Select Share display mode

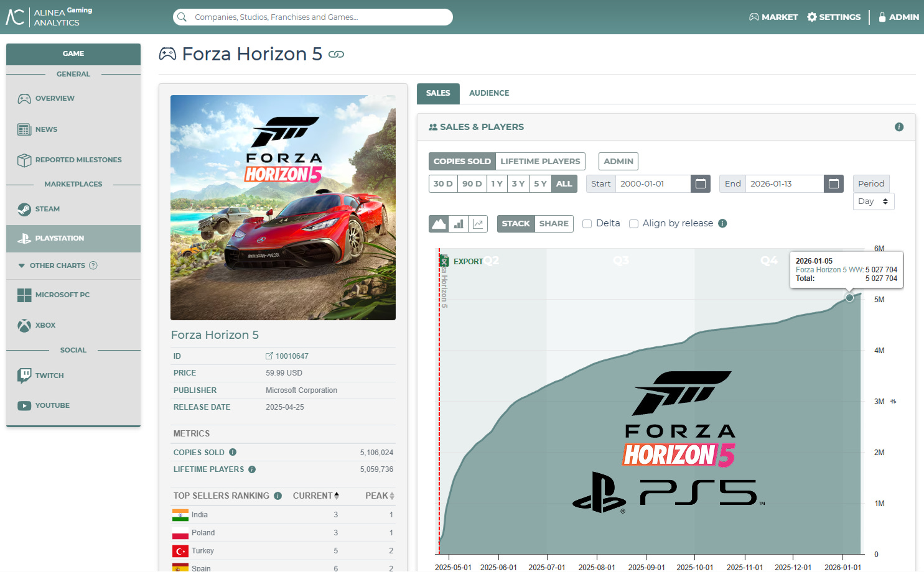(x=554, y=224)
